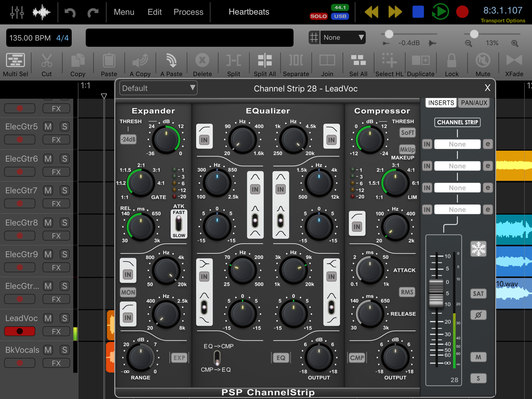Toggle the expander -24dB button
The height and width of the screenshot is (399, 532).
click(128, 139)
